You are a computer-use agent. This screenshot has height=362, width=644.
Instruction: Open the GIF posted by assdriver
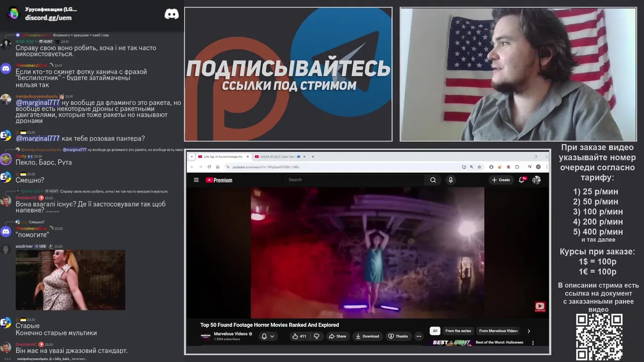click(x=70, y=280)
